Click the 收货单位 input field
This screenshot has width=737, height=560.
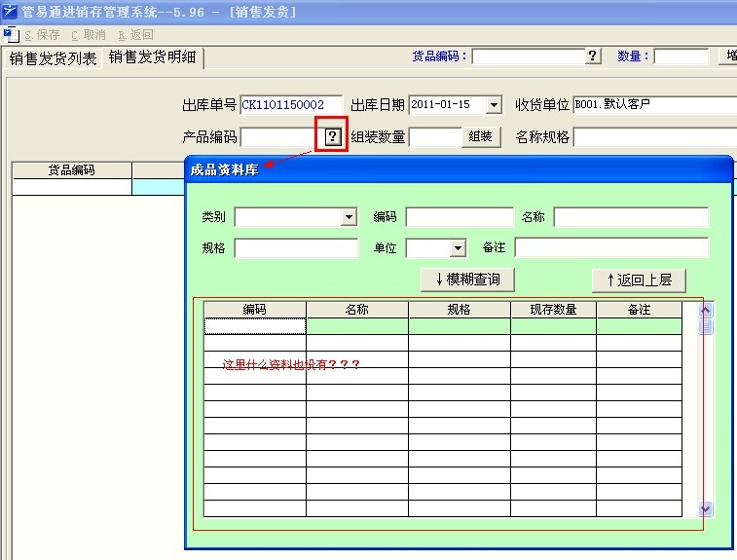(655, 104)
